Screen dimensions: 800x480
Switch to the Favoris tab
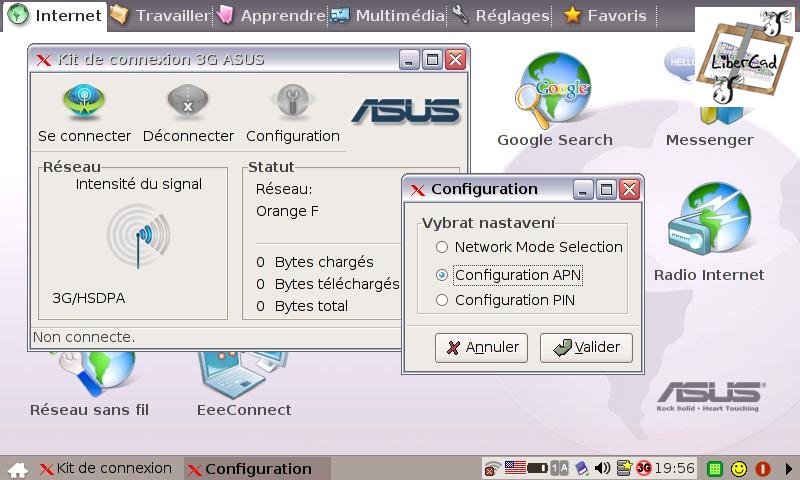(x=605, y=16)
